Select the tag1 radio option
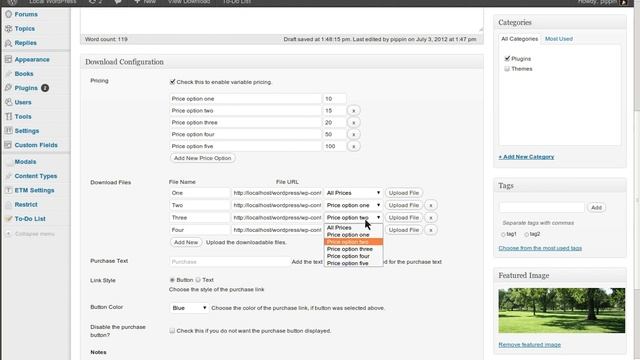This screenshot has height=360, width=640. [x=503, y=234]
